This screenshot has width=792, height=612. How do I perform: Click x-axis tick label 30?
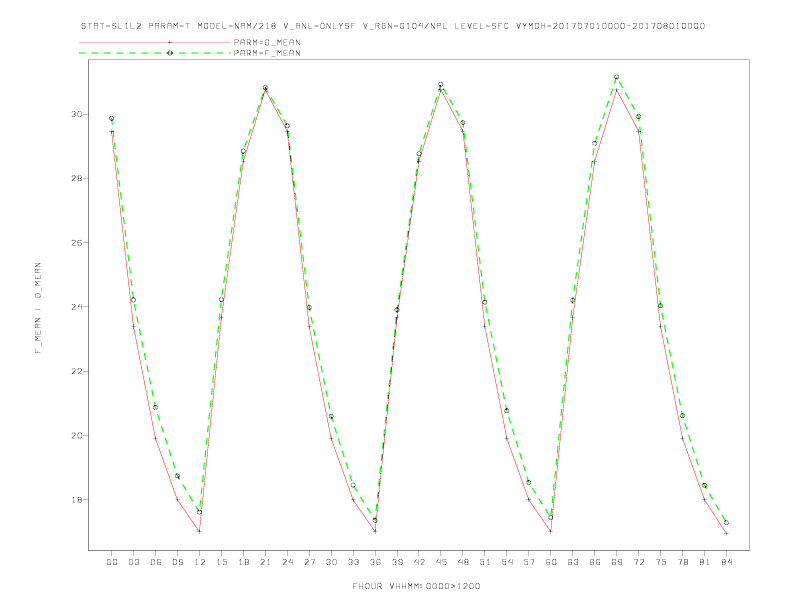click(x=331, y=562)
